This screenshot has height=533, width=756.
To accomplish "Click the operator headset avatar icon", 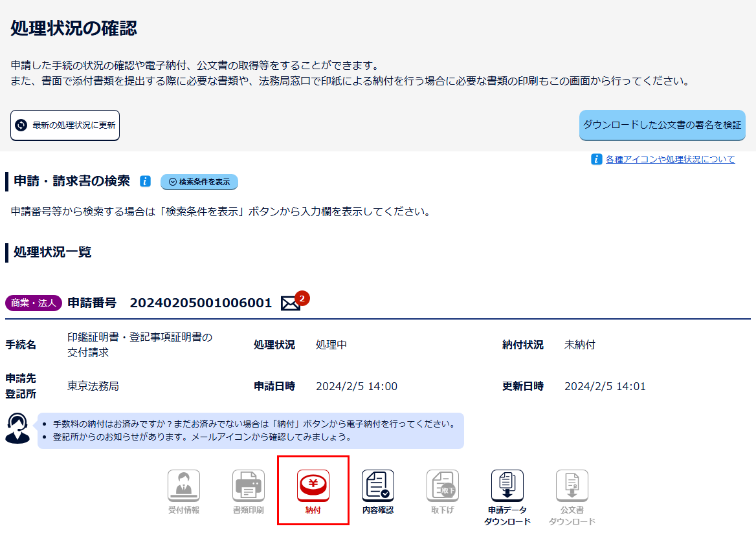I will click(x=17, y=428).
